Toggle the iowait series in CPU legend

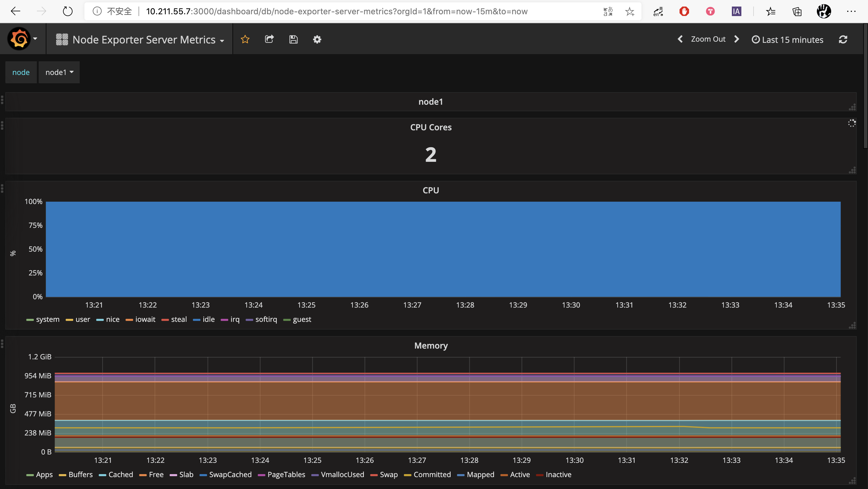[145, 319]
